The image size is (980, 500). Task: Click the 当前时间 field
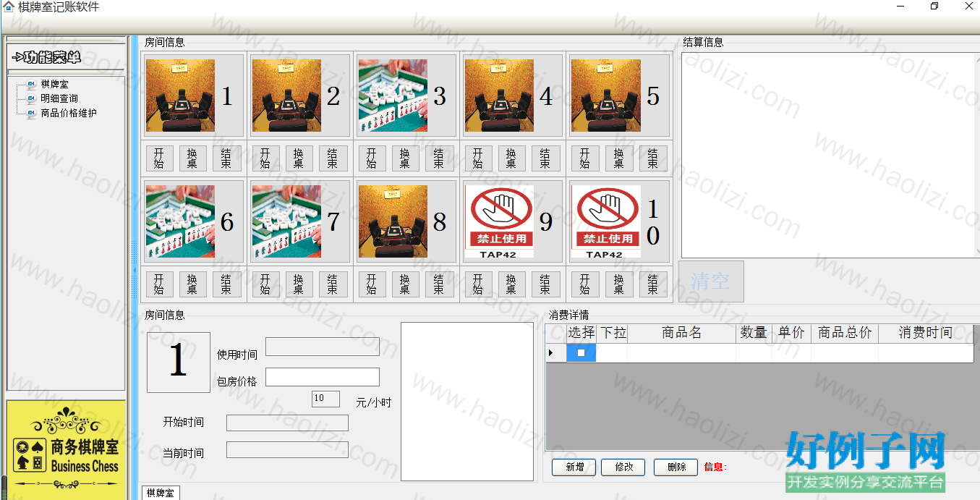(287, 449)
